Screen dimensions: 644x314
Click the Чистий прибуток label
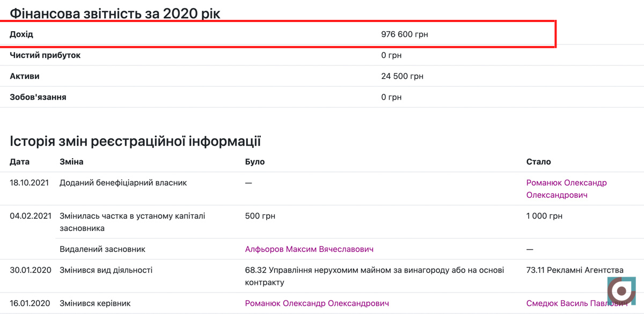(45, 55)
